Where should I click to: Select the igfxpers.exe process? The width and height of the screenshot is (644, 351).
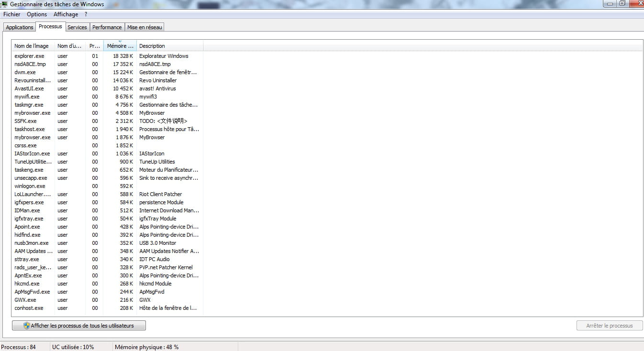click(108, 202)
